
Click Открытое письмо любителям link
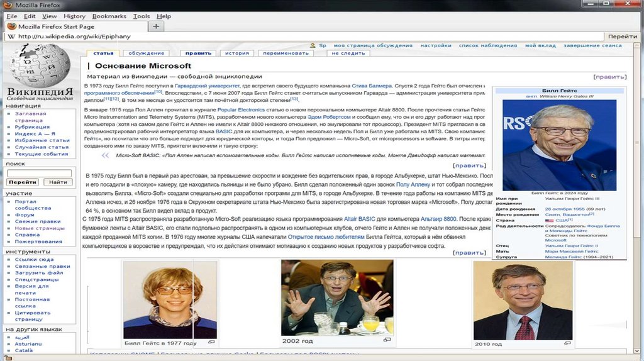[x=326, y=237]
